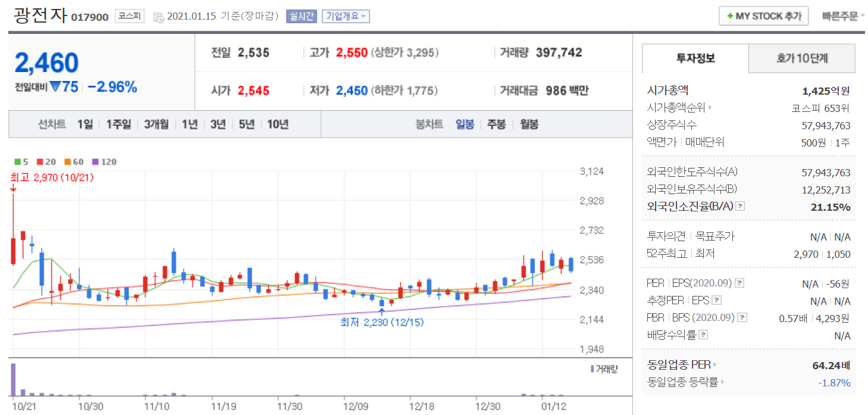The width and height of the screenshot is (868, 415).
Task: Click the help icon next to PER EPS(2020.09)
Action: click(739, 283)
